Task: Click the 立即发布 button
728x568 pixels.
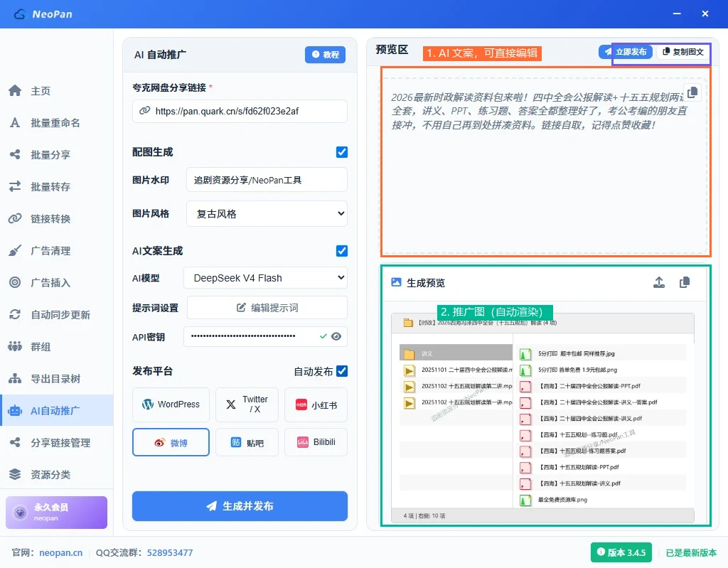Action: coord(626,52)
